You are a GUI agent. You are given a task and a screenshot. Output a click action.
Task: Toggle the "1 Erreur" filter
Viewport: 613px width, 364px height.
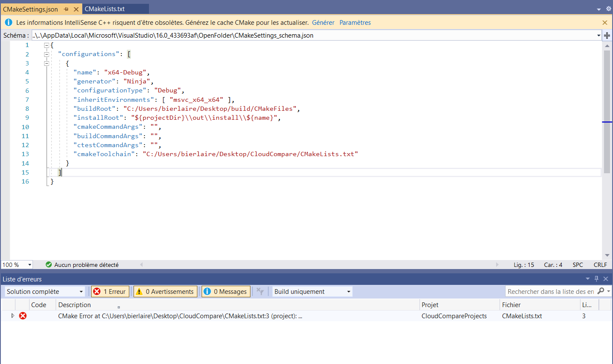point(110,292)
